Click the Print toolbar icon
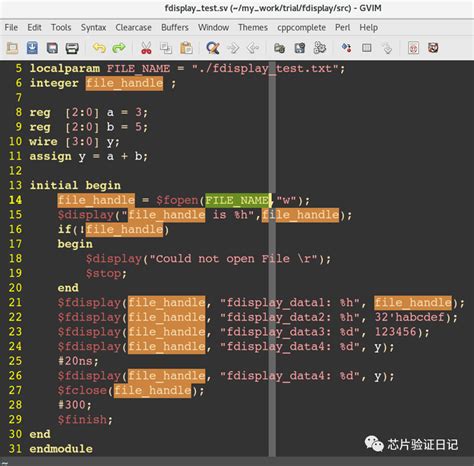The image size is (474, 466). (72, 48)
